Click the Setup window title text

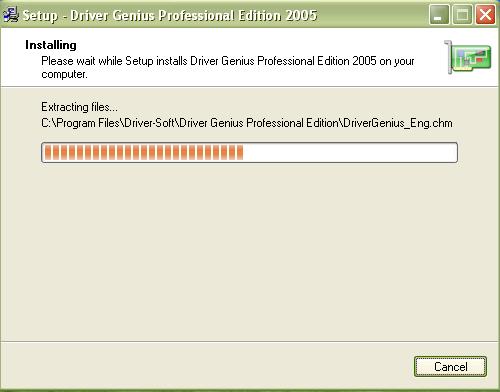point(170,15)
